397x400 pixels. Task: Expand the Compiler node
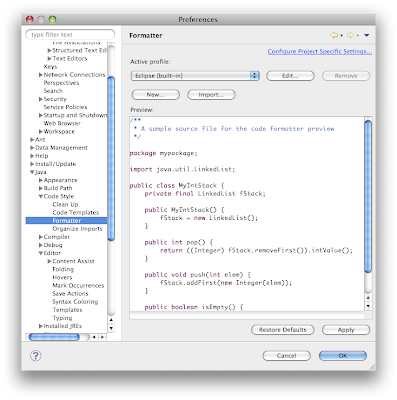(41, 237)
